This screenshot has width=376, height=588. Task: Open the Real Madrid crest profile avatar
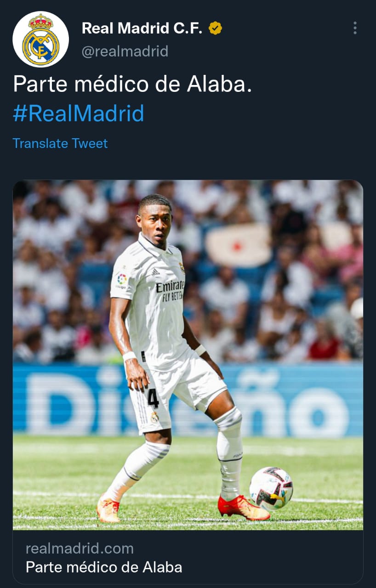[40, 40]
